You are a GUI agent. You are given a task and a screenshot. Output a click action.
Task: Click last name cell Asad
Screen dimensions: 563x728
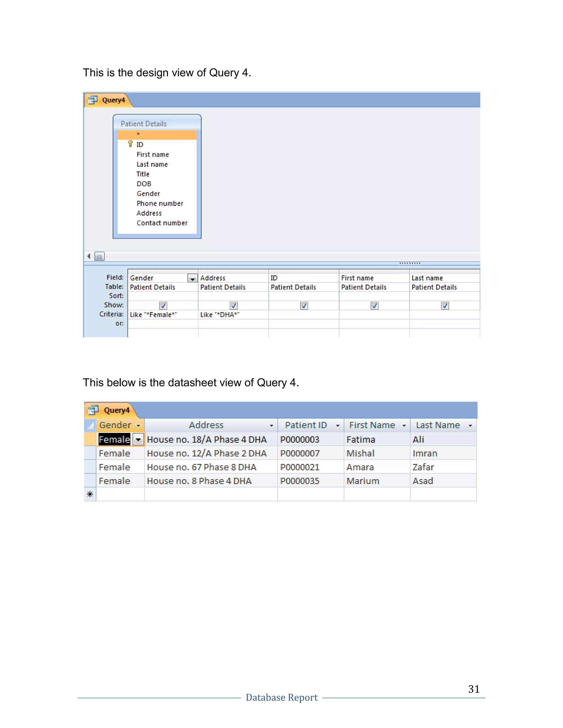click(x=443, y=481)
